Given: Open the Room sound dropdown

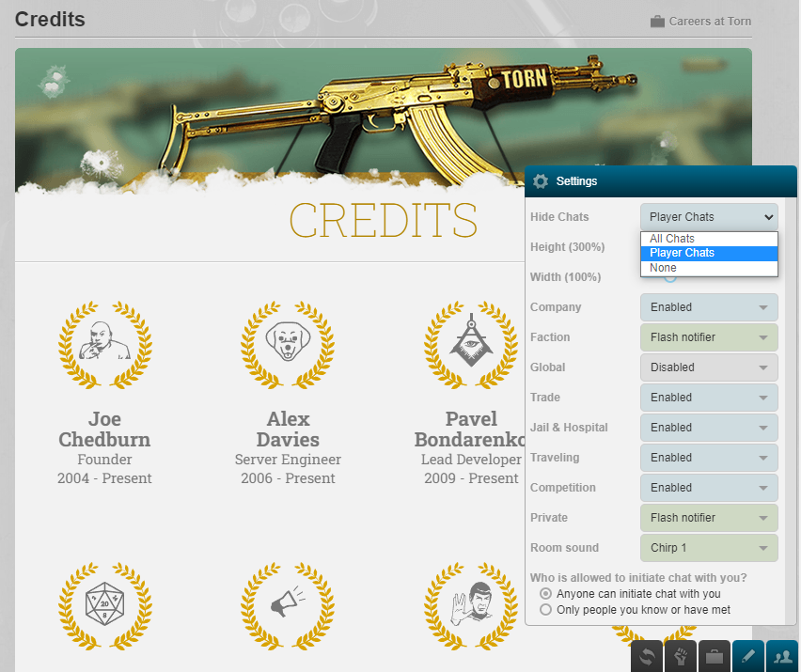Looking at the screenshot, I should (709, 548).
